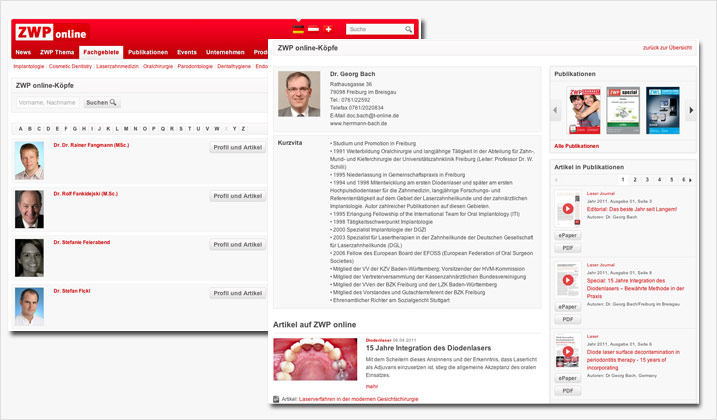Open Diode laser surface decontamination article link
This screenshot has height=420, width=717.
click(x=633, y=360)
